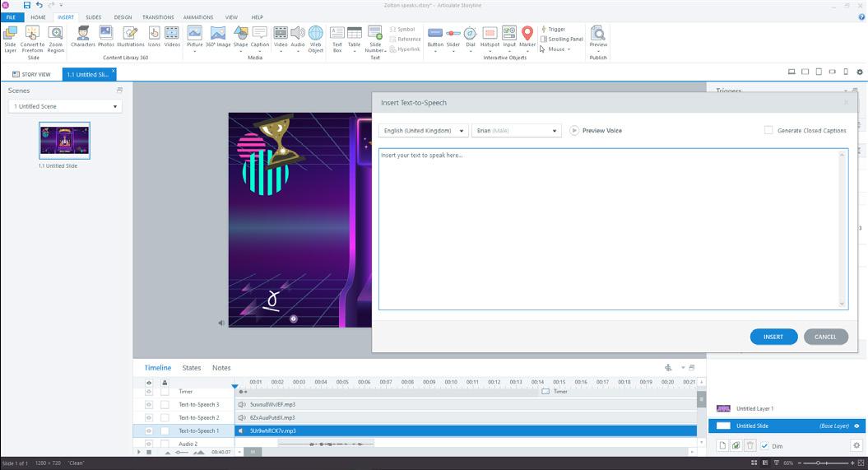Viewport: 868px width, 470px height.
Task: Click Preview Voice button
Action: [x=596, y=131]
